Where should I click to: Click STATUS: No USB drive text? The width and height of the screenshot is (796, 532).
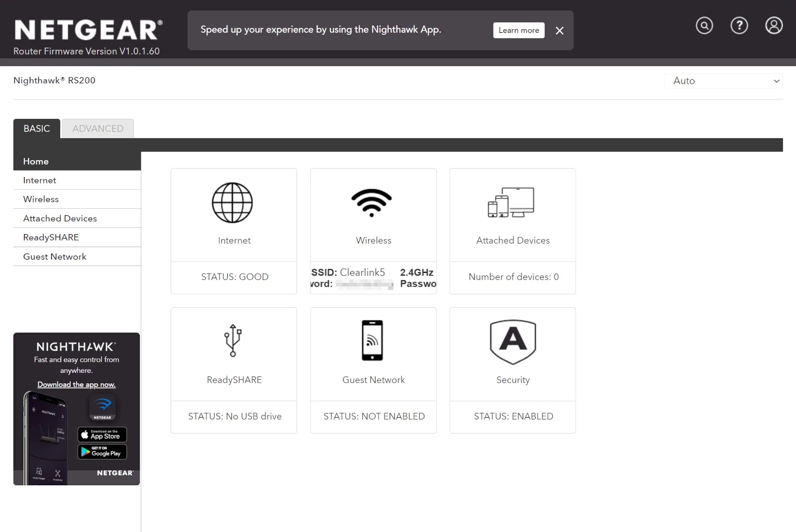point(235,417)
